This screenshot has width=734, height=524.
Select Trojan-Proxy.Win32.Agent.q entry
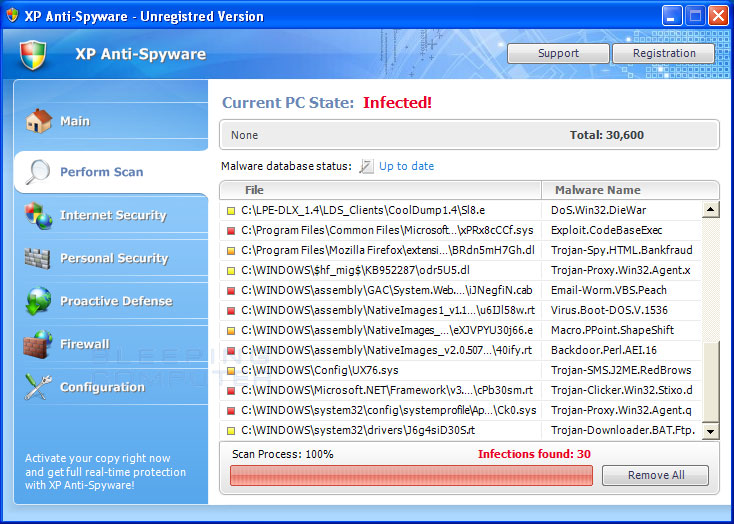point(621,411)
